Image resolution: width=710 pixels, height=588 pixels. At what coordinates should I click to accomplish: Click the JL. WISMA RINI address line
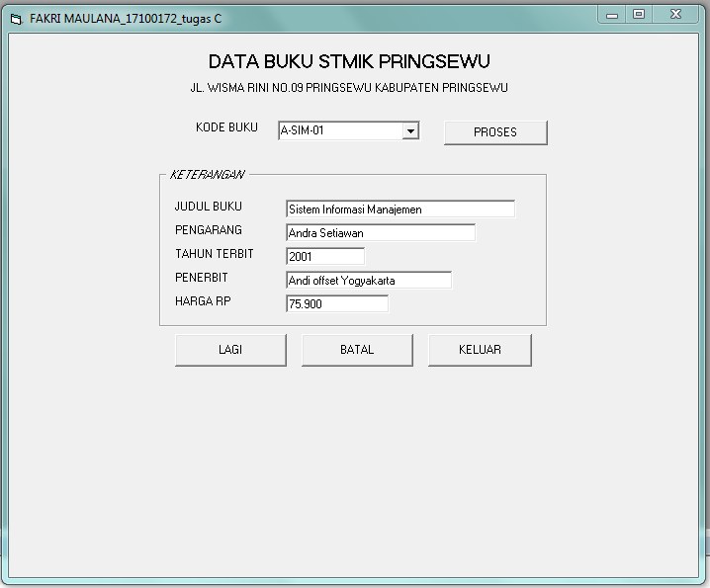click(349, 88)
